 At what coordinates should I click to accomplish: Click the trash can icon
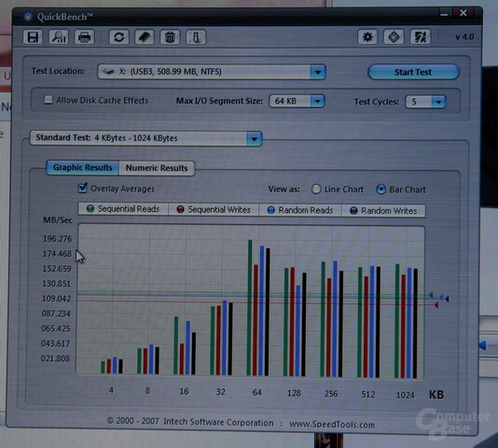click(170, 37)
